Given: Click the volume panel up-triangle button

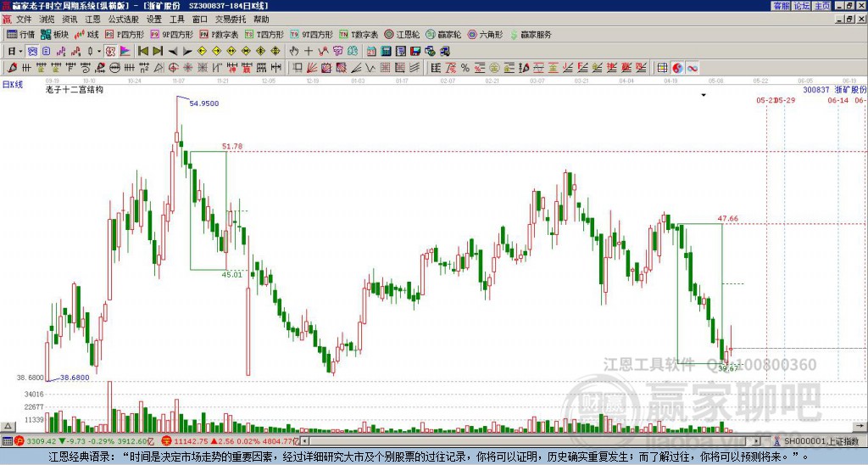Looking at the screenshot, I should coord(8,426).
